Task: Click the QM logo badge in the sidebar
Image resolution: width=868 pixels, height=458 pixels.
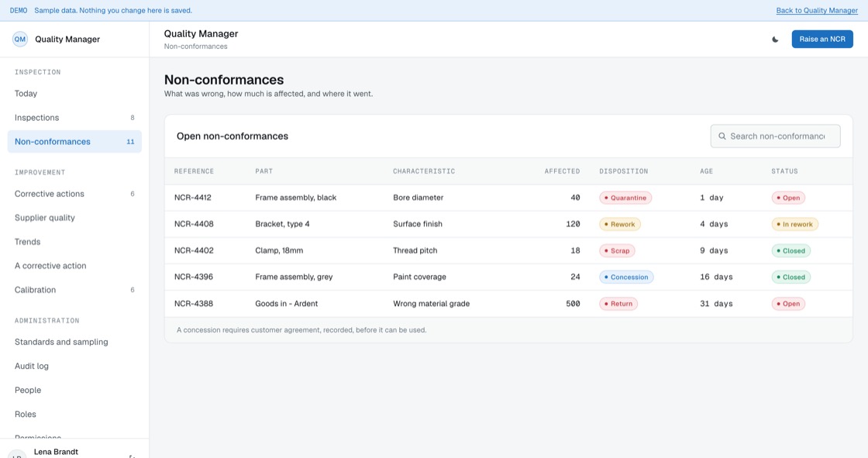Action: click(x=20, y=40)
